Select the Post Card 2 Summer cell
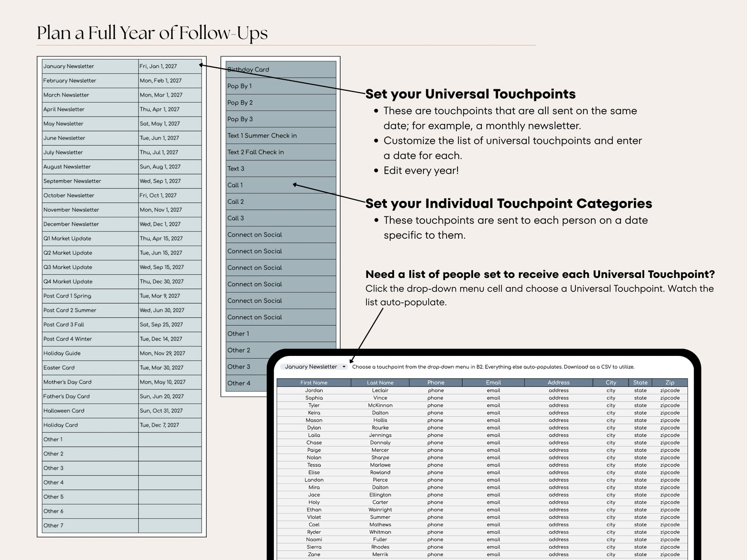 tap(90, 310)
